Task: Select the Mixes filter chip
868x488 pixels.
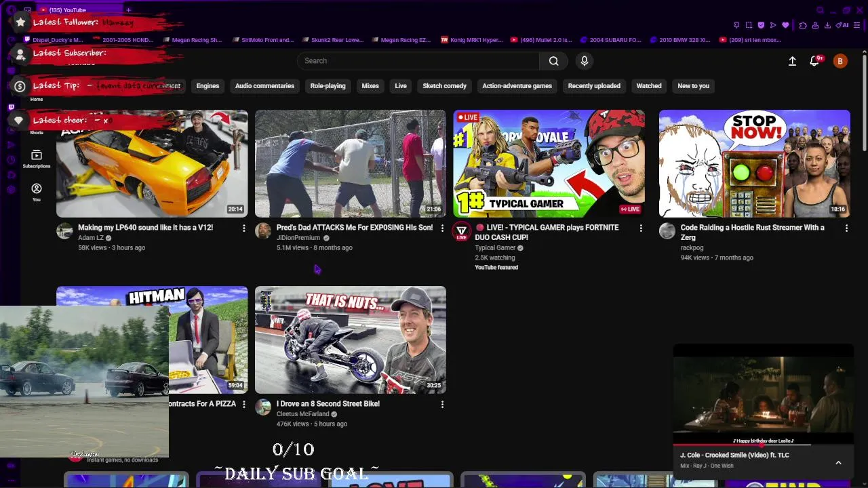Action: pyautogui.click(x=370, y=86)
